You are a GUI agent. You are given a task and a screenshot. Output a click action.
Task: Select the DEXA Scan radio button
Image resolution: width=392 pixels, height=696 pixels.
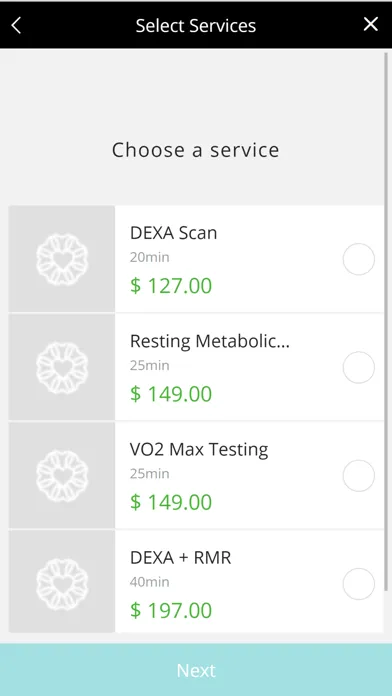(x=359, y=259)
